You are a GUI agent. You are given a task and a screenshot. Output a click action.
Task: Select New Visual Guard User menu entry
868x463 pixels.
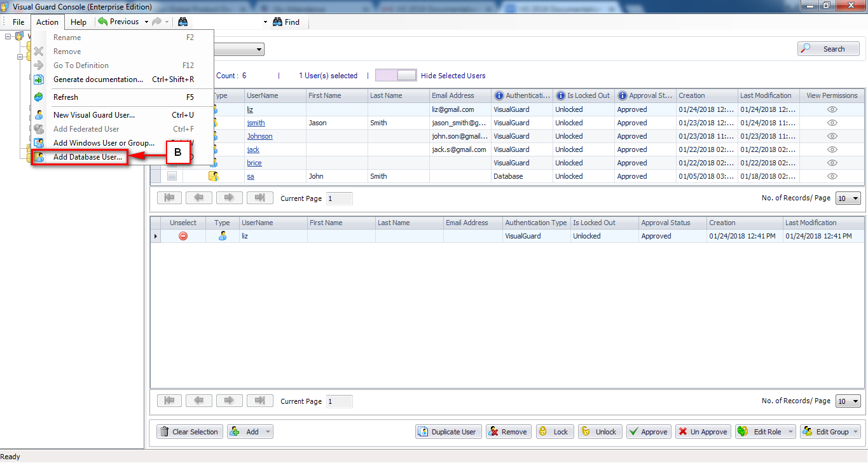click(x=94, y=115)
